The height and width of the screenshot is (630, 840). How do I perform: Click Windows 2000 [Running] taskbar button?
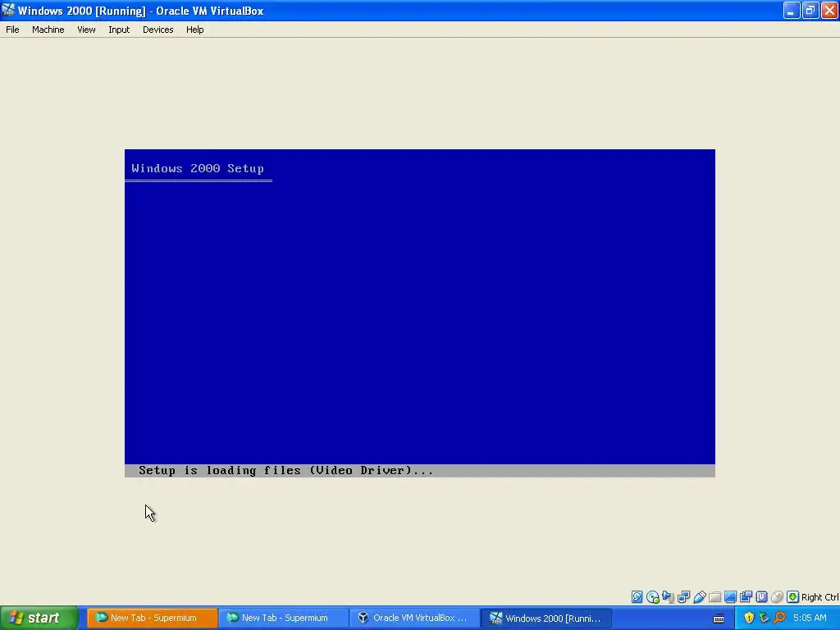546,618
